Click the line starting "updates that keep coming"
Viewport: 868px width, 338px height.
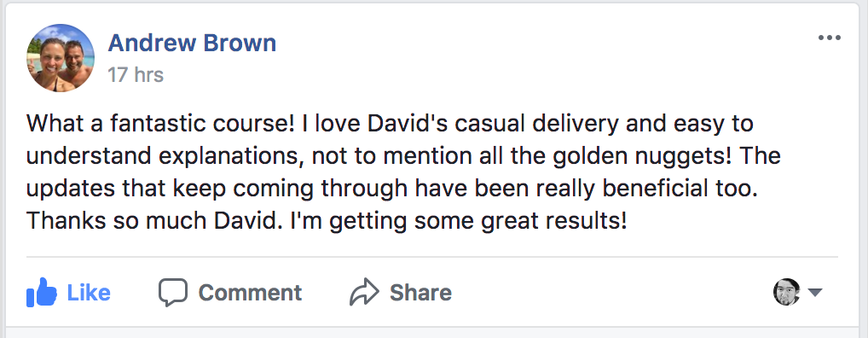pos(391,189)
